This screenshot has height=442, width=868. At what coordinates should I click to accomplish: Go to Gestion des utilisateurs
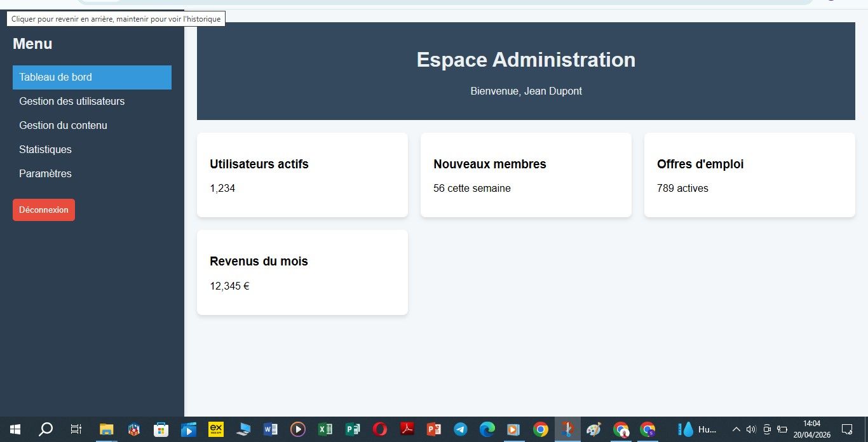(x=92, y=102)
